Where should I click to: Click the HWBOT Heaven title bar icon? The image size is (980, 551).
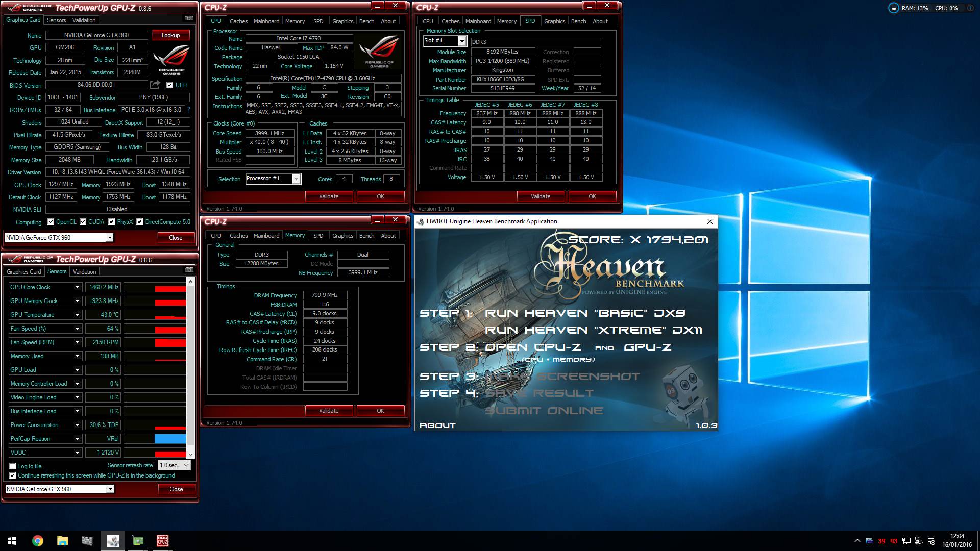421,221
